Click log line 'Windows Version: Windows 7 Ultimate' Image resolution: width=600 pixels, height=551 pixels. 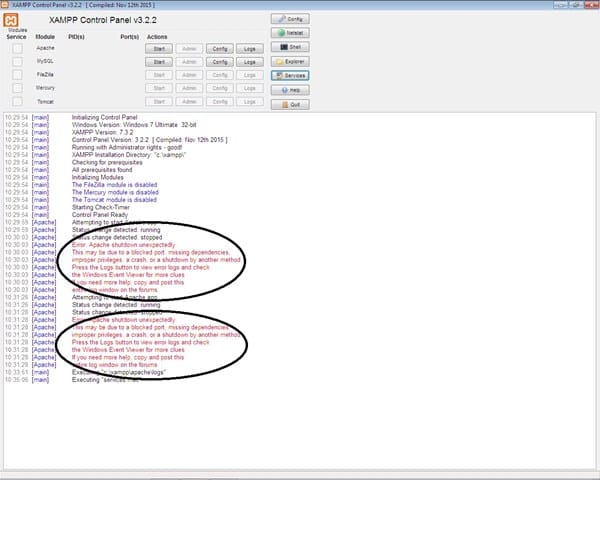point(134,125)
